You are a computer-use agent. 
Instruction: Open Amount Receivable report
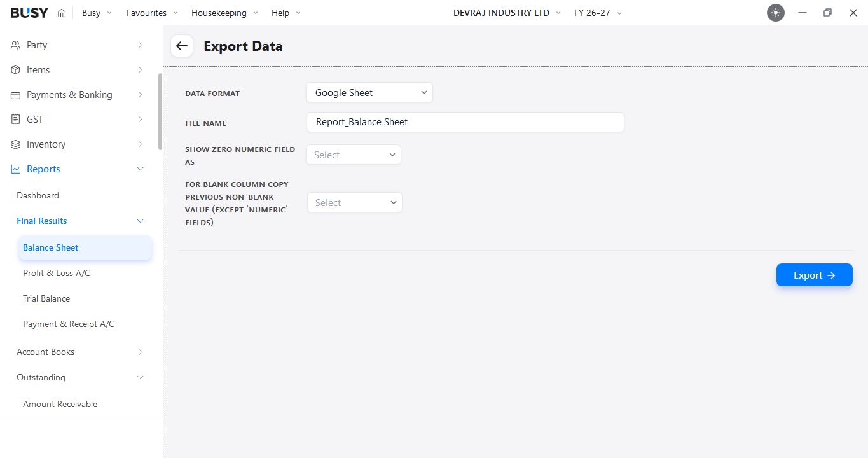60,405
